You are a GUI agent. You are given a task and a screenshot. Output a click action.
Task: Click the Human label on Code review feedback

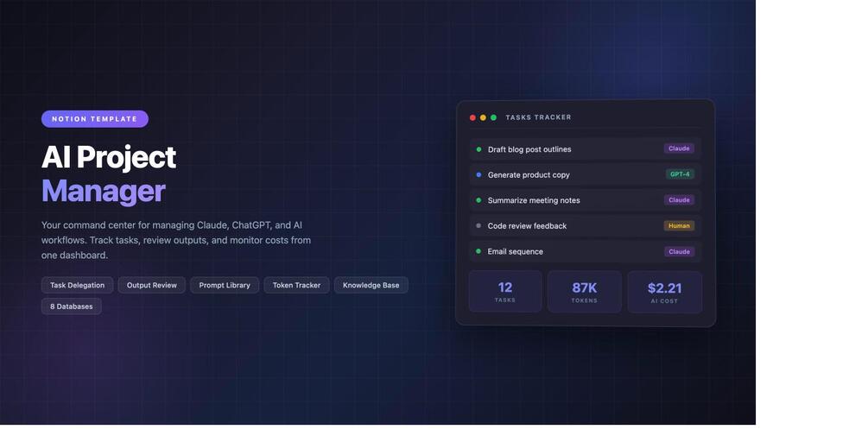pyautogui.click(x=679, y=225)
